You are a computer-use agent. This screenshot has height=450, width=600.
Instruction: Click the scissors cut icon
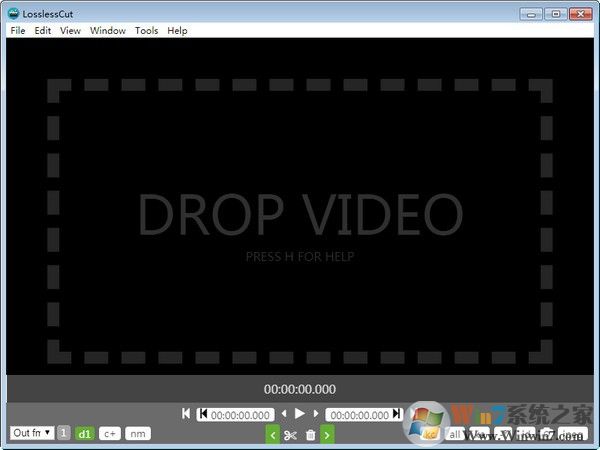[290, 435]
